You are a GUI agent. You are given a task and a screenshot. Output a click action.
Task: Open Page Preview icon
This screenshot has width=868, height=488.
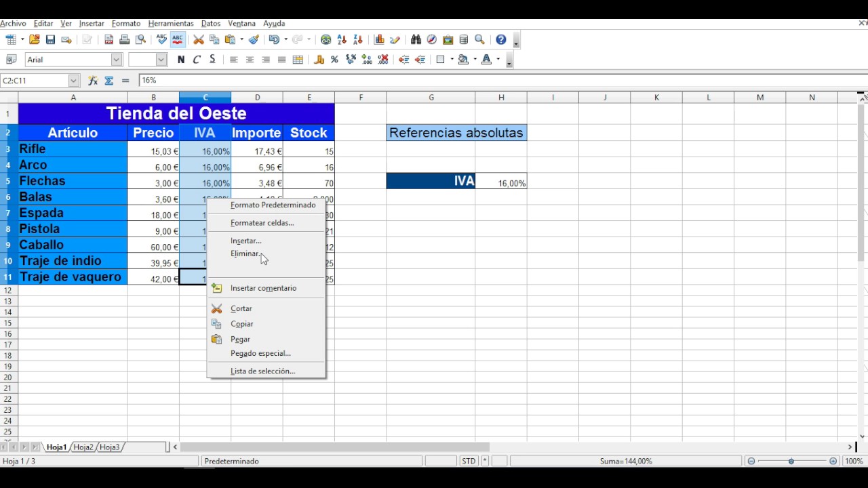(141, 40)
